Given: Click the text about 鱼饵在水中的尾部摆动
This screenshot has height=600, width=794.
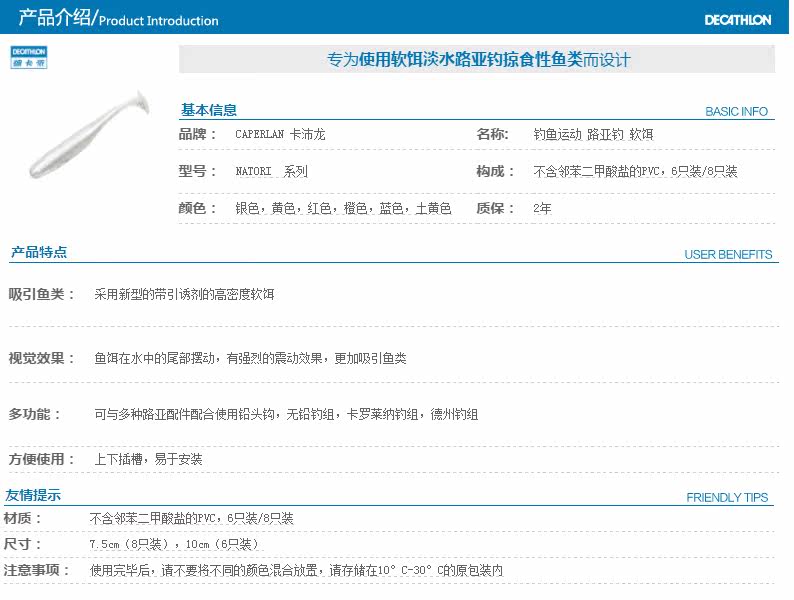Looking at the screenshot, I should tap(250, 358).
